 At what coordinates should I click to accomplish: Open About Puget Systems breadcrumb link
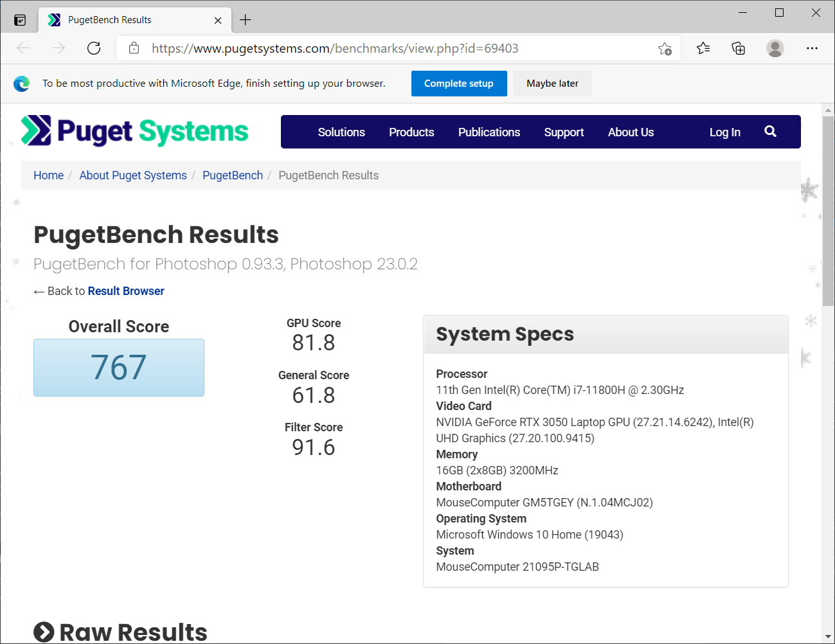point(133,175)
